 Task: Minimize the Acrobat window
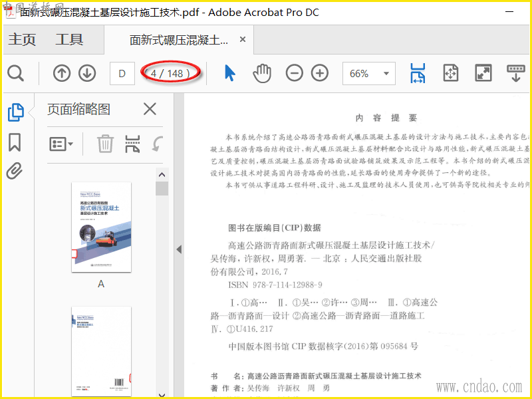(509, 11)
